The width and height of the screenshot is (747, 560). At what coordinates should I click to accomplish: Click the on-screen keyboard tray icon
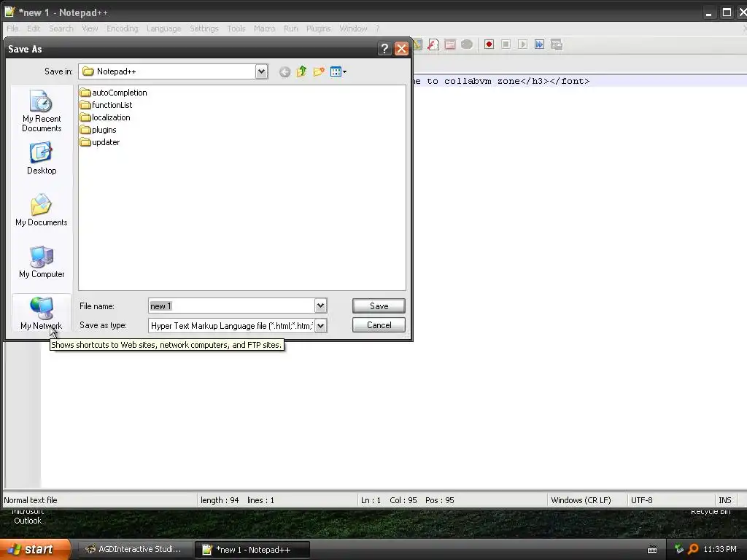click(652, 550)
